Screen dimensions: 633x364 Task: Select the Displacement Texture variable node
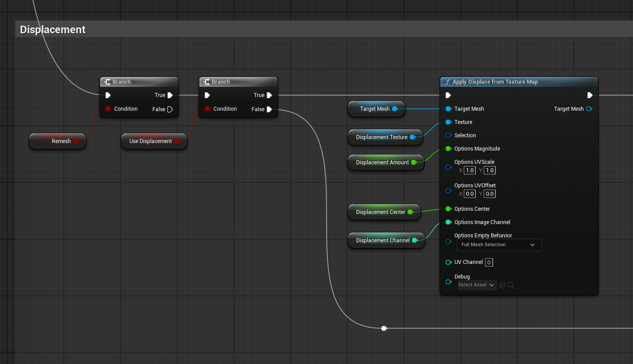tap(381, 137)
